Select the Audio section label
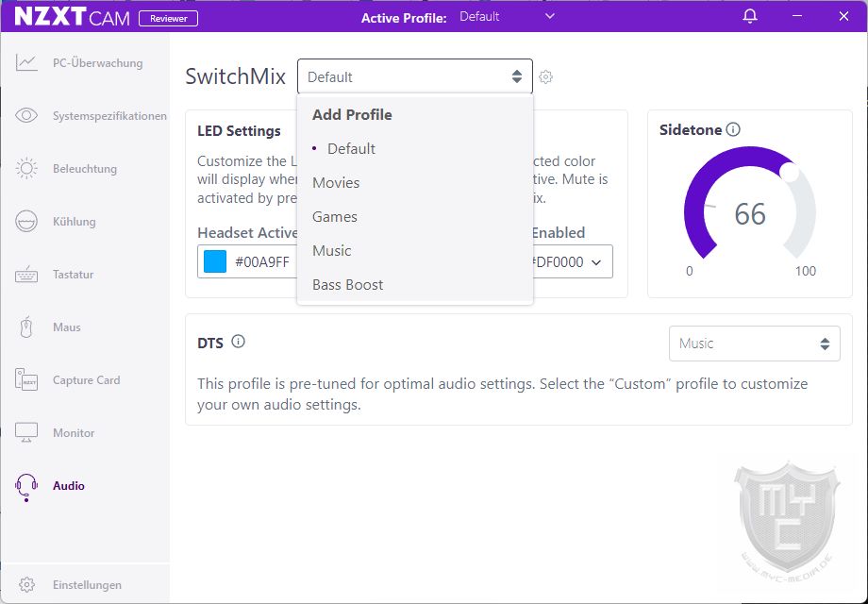This screenshot has width=868, height=604. click(x=69, y=485)
